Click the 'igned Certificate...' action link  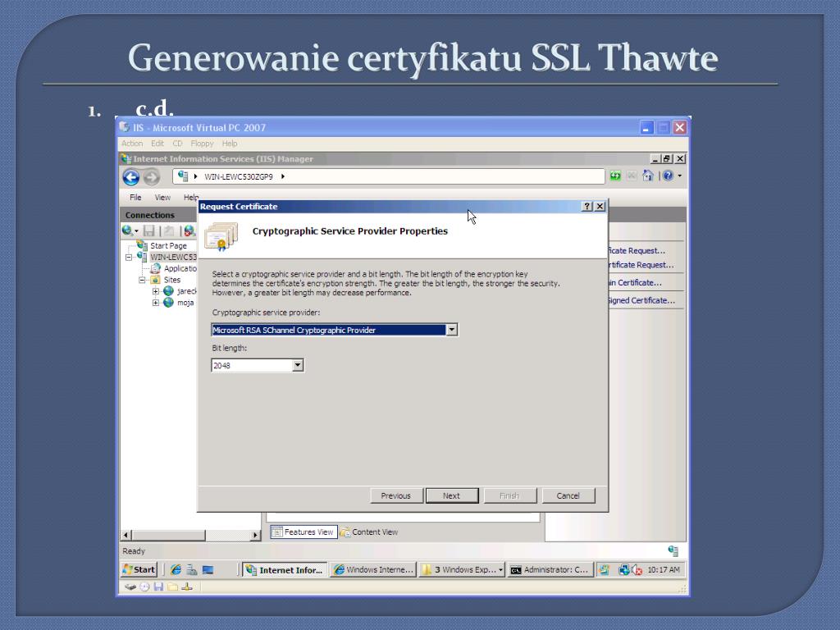tap(641, 300)
